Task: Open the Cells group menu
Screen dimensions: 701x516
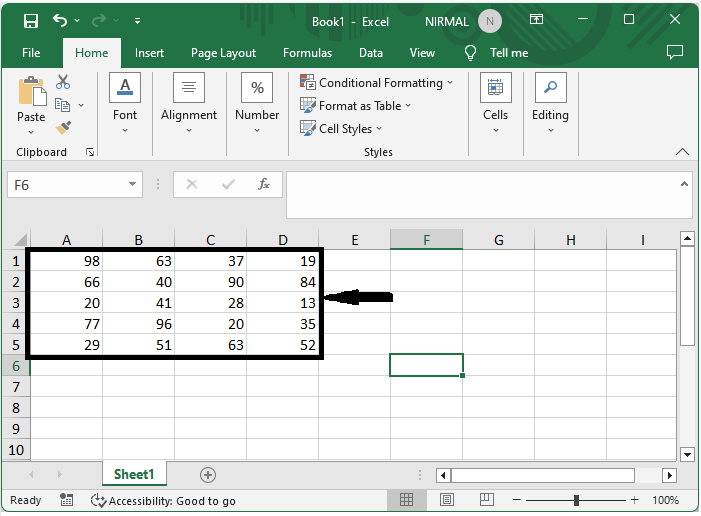Action: [x=496, y=104]
